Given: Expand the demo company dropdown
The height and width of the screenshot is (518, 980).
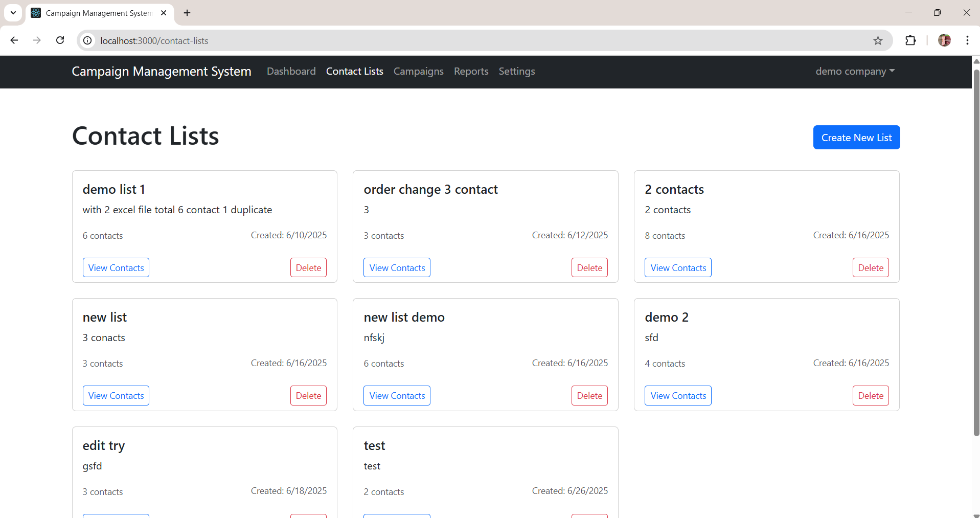Looking at the screenshot, I should [855, 71].
